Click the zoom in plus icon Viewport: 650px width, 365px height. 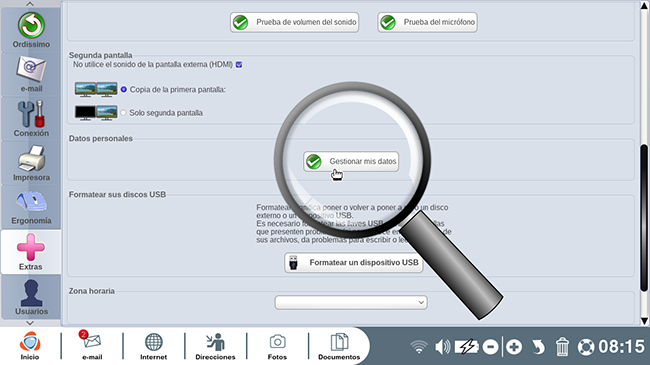514,347
